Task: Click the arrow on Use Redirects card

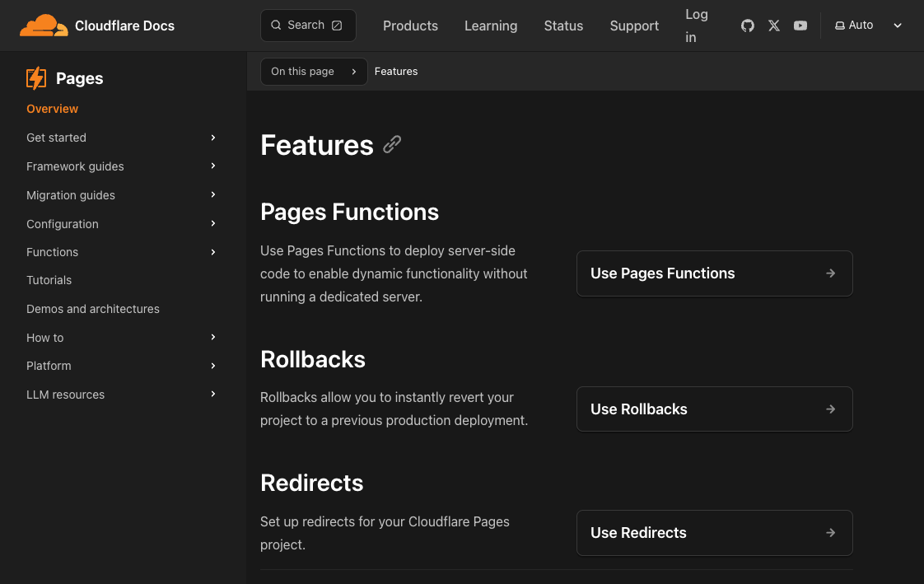Action: 830,533
